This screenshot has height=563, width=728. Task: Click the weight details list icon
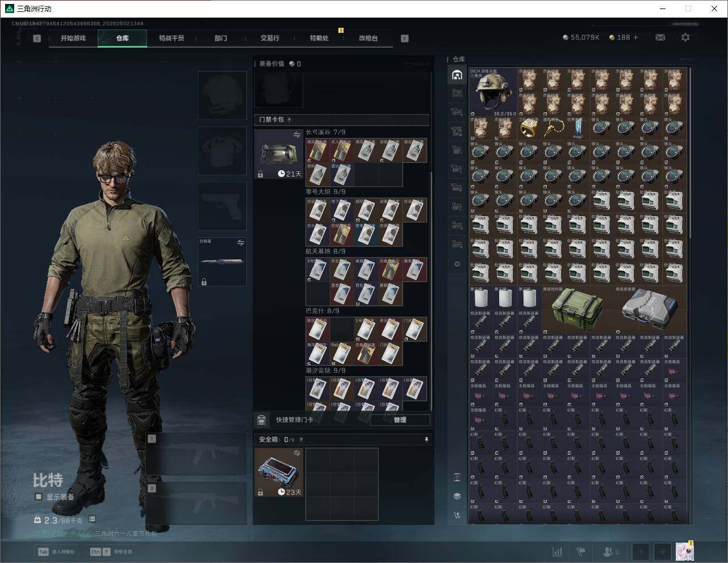pos(92,519)
